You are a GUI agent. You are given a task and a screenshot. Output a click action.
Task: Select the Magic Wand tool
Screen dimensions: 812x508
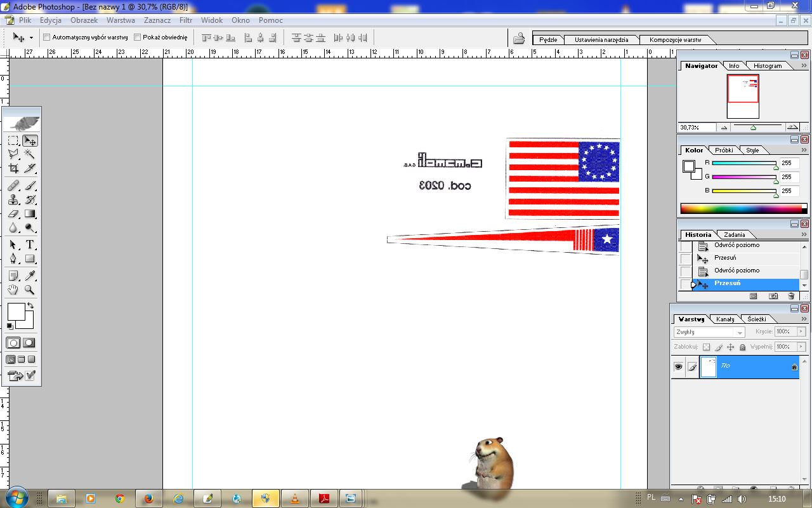[x=29, y=154]
